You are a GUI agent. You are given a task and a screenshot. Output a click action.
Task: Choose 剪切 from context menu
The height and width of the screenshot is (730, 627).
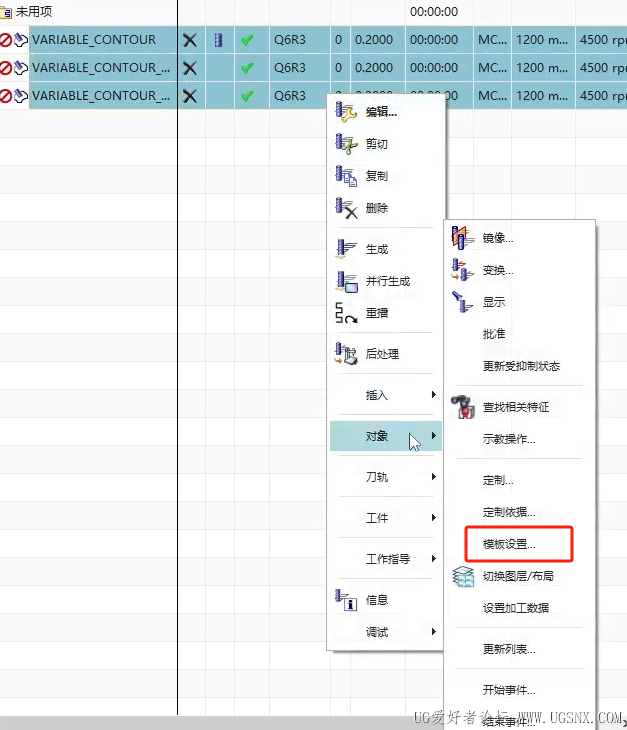click(377, 144)
